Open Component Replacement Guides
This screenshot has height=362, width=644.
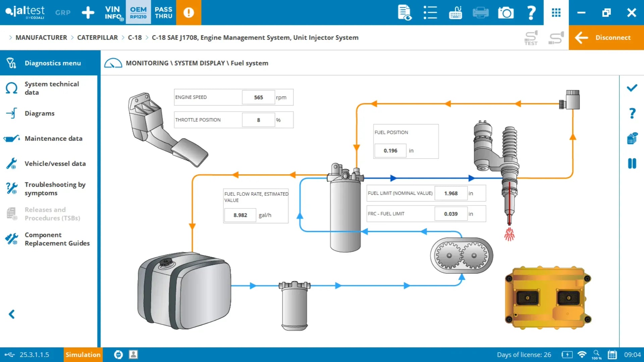[x=49, y=239]
